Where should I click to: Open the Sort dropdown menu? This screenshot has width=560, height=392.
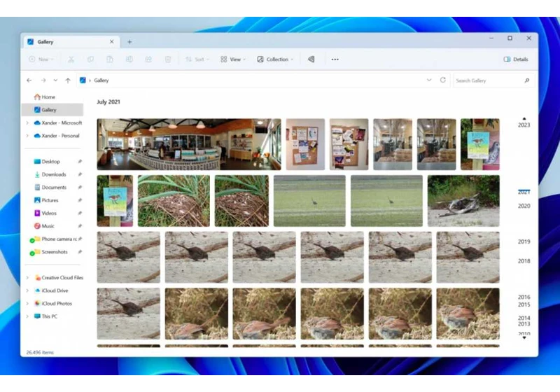coord(197,59)
